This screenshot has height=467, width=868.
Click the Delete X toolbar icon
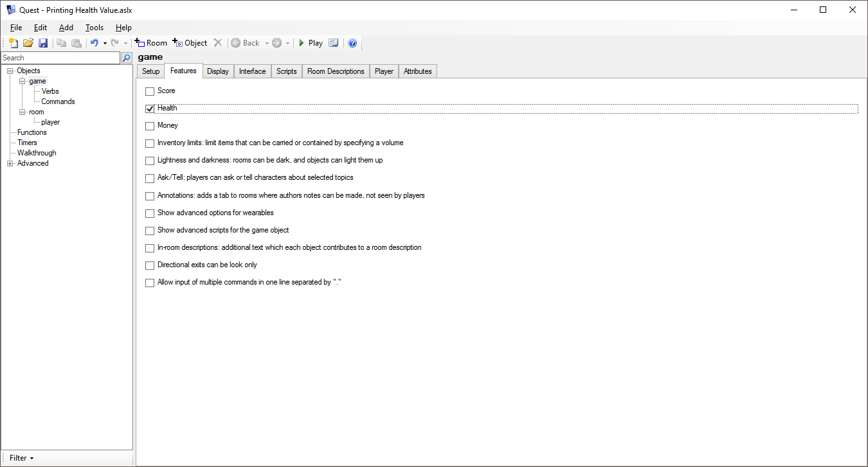pos(218,43)
